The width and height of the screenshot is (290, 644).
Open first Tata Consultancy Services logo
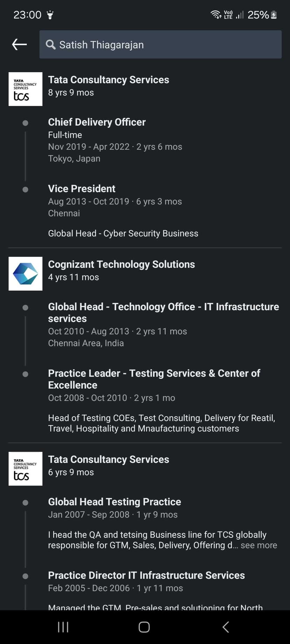25,89
